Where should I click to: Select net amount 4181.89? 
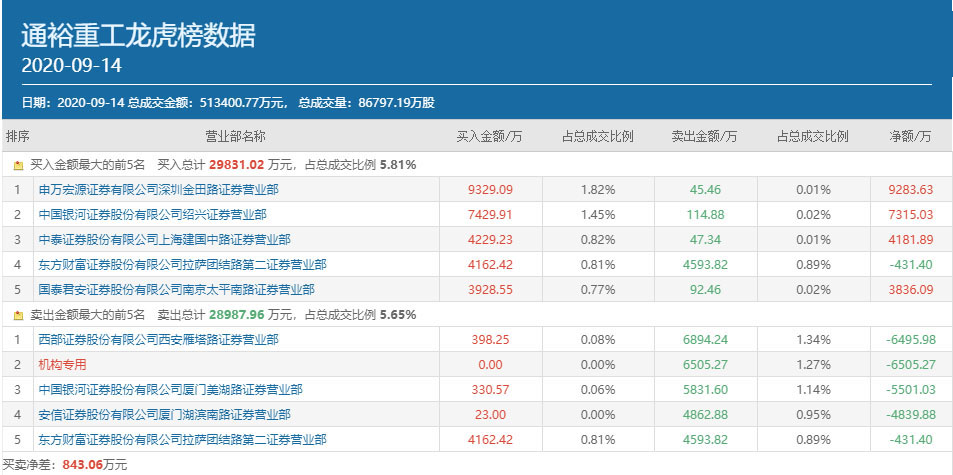pyautogui.click(x=910, y=239)
